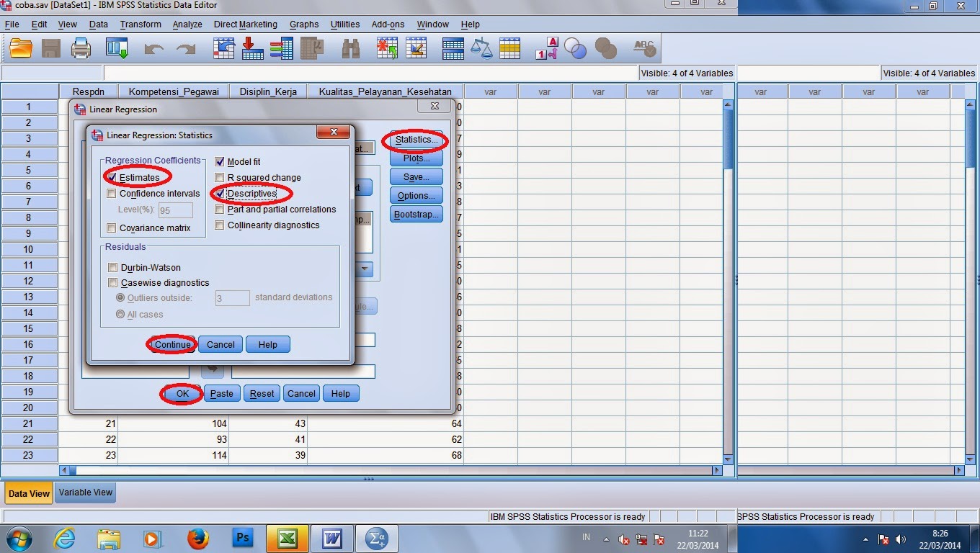
Task: Check the Durbin-Watson option
Action: point(112,268)
